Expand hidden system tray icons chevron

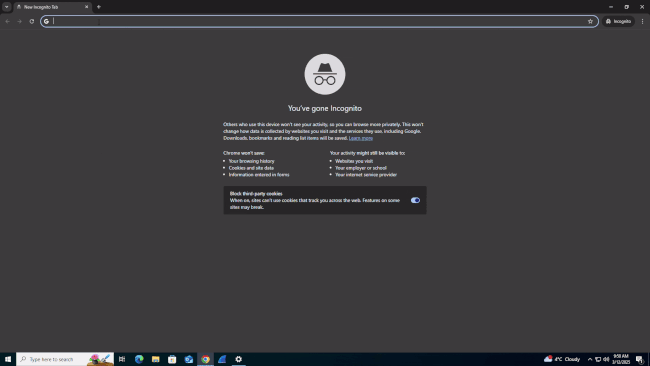tap(590, 359)
